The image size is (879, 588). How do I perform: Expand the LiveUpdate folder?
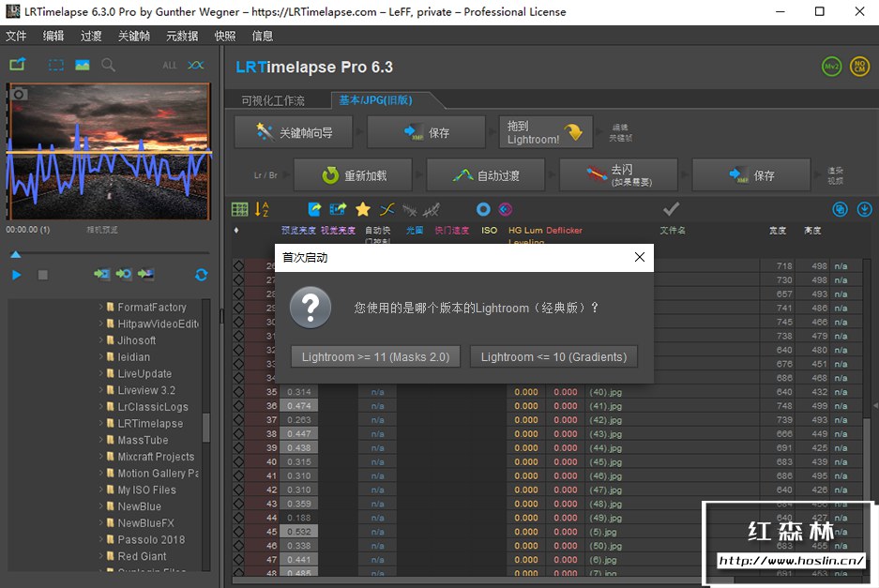click(101, 373)
